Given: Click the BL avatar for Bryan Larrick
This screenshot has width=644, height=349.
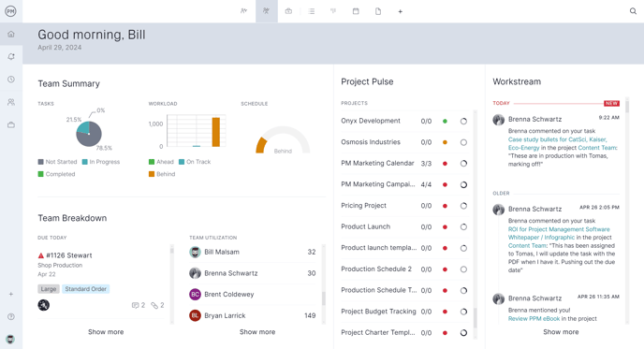Looking at the screenshot, I should (195, 315).
